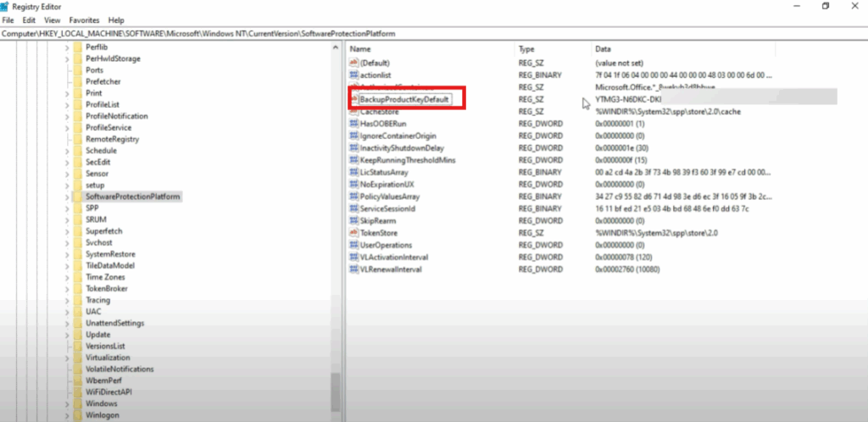868x422 pixels.
Task: Click the DWORD icon of HasOOBERun
Action: 353,124
